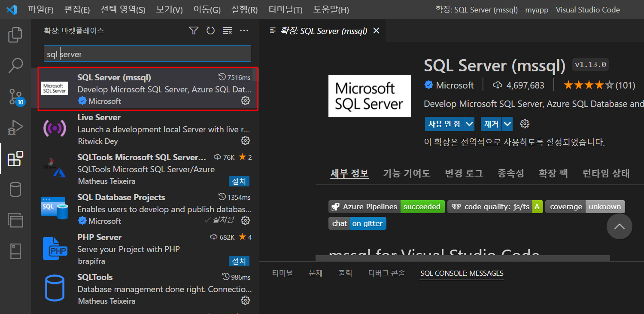Open the 편집(E) menu

click(77, 9)
